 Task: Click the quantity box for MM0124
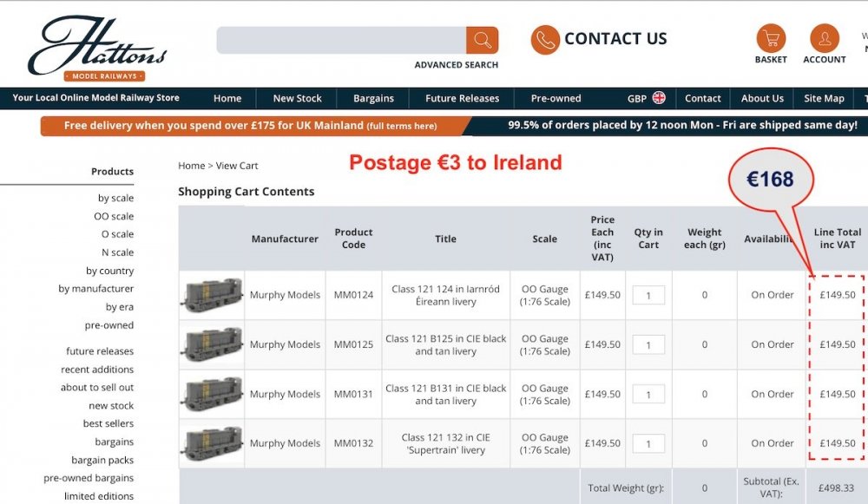(x=648, y=295)
